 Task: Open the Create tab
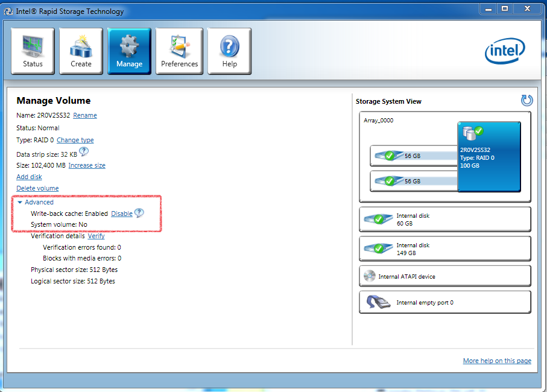click(x=81, y=51)
